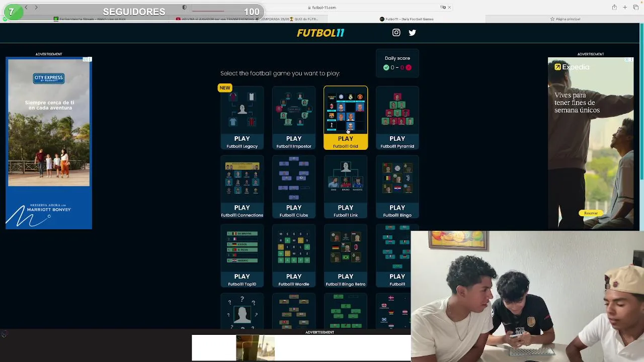Play the Futbol11 Bingo game
644x362 pixels.
[x=397, y=211]
